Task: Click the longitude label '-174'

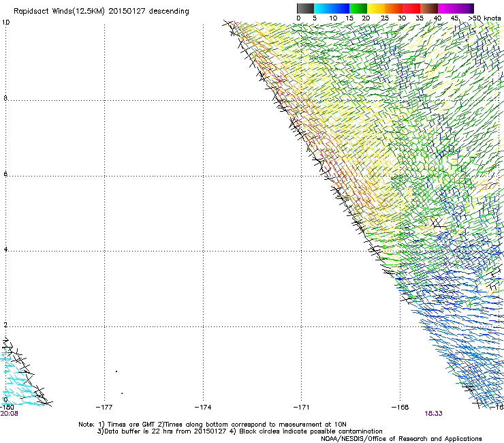Action: click(203, 408)
